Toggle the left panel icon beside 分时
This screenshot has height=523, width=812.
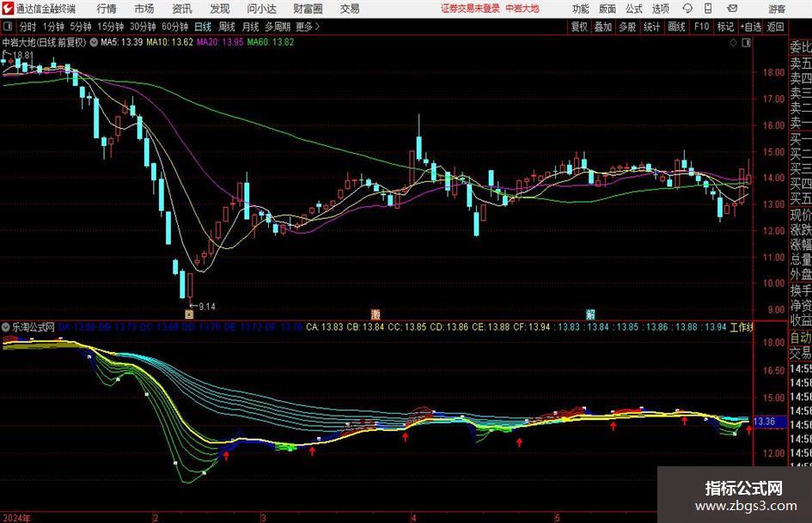pos(7,27)
